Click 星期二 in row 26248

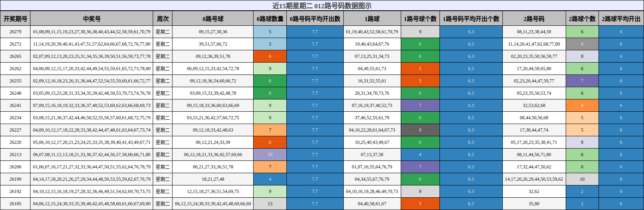163,93
